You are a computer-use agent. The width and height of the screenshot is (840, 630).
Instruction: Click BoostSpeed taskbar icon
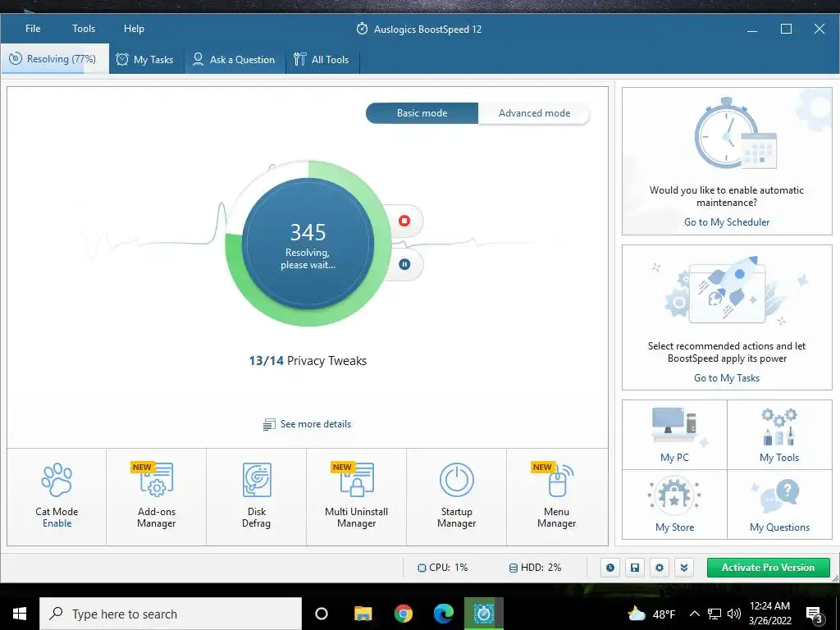point(484,614)
